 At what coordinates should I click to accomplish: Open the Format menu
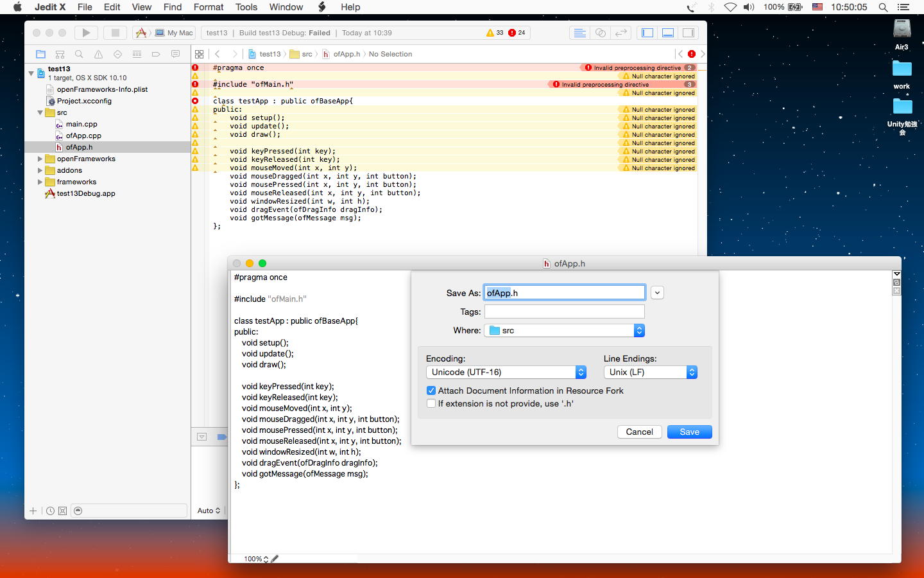[x=209, y=7]
